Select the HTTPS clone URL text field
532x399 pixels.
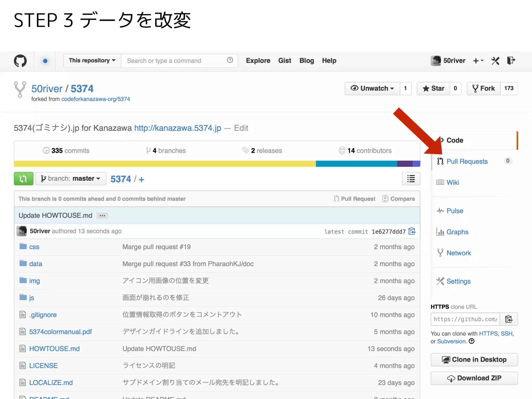[x=465, y=319]
